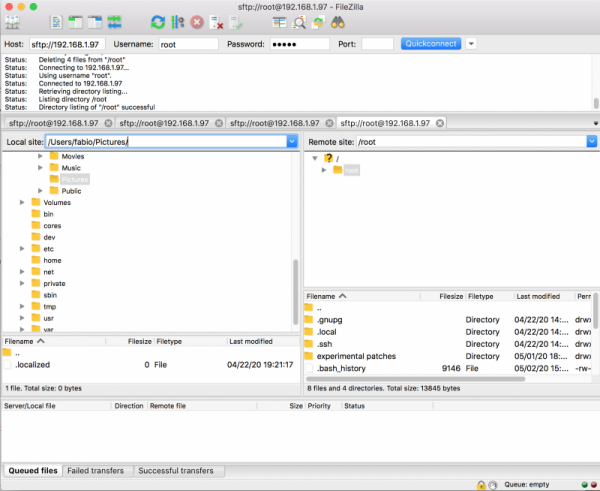Screen dimensions: 600x491
Task: Select the Pictures folder in local tree
Action: click(75, 179)
